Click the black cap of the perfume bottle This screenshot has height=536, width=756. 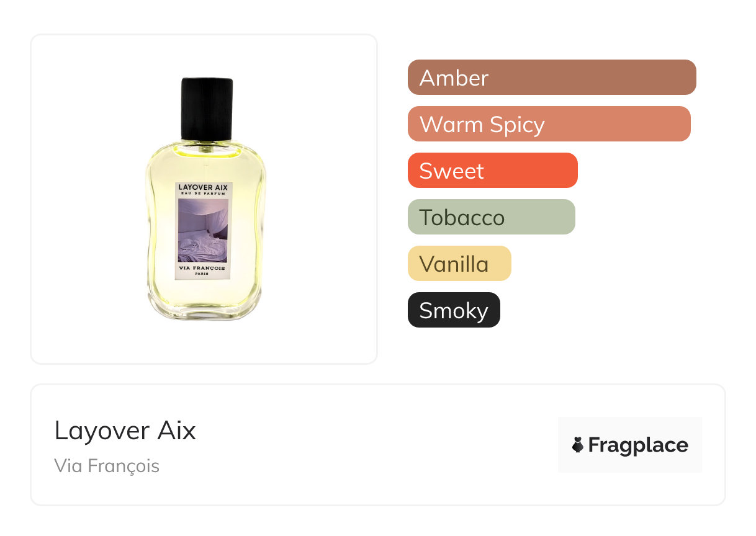point(207,109)
